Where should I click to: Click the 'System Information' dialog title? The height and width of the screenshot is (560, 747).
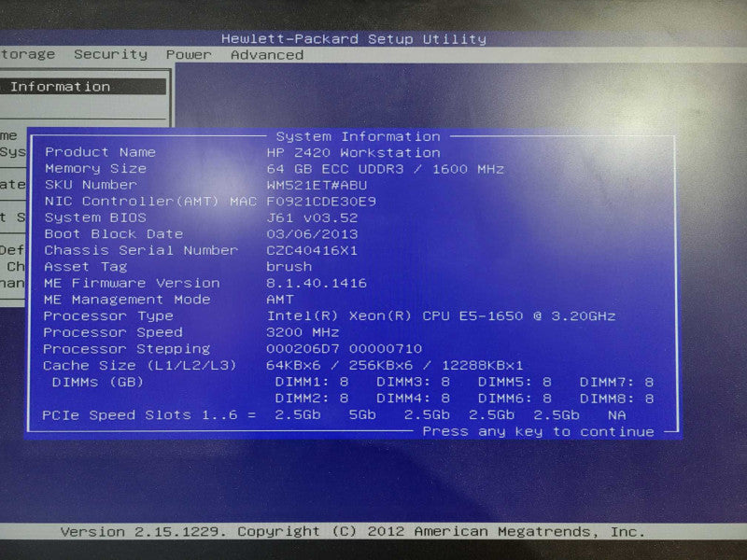359,136
